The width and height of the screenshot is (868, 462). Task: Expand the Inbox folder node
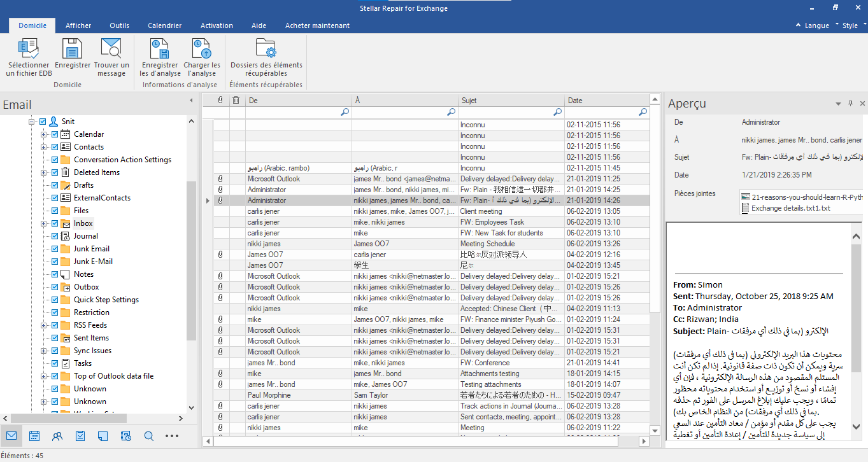coord(44,223)
